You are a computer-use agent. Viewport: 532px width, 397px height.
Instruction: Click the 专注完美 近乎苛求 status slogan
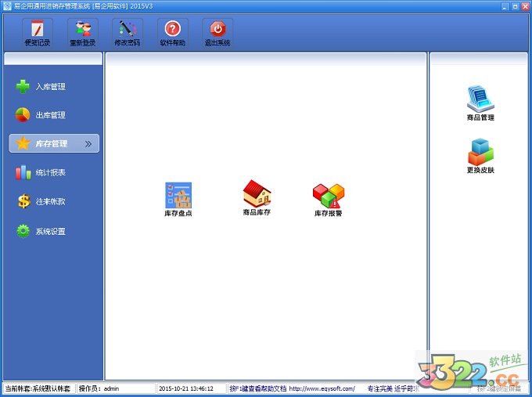click(394, 388)
